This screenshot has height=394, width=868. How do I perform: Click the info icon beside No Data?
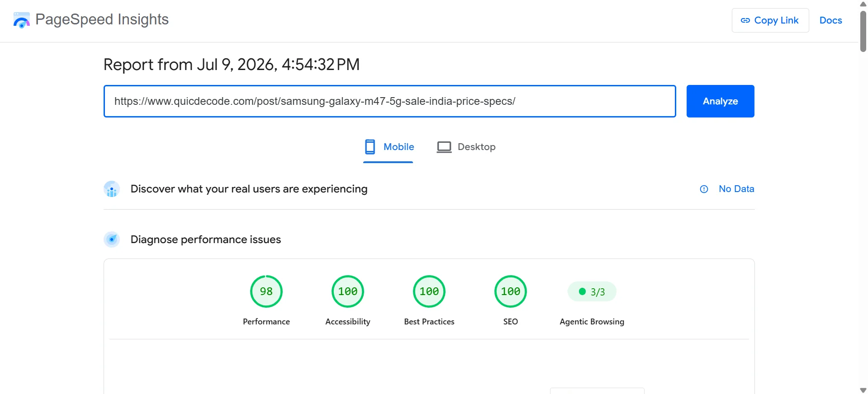[704, 189]
